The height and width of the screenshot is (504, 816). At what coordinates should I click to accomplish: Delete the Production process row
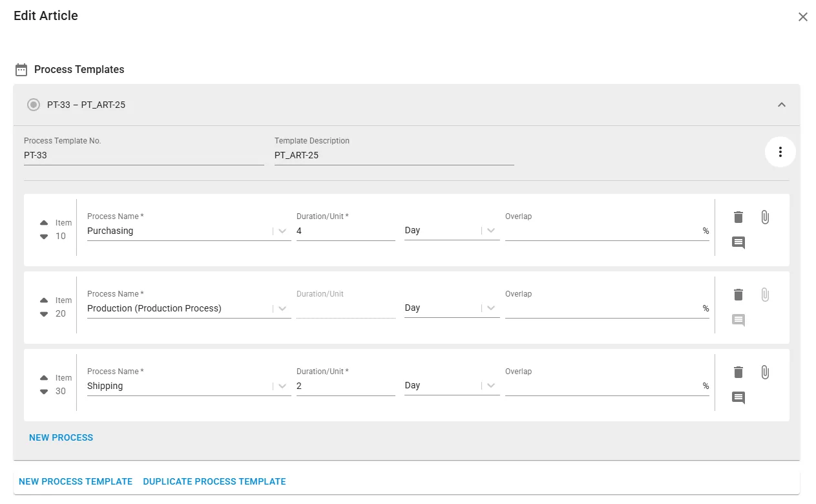coord(738,295)
